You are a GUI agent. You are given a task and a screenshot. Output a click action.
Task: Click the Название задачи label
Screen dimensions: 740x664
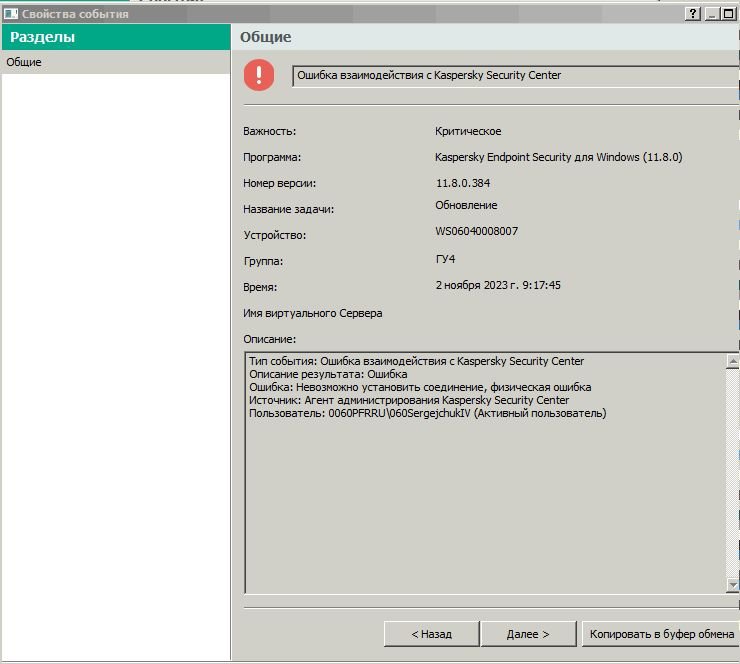[288, 209]
